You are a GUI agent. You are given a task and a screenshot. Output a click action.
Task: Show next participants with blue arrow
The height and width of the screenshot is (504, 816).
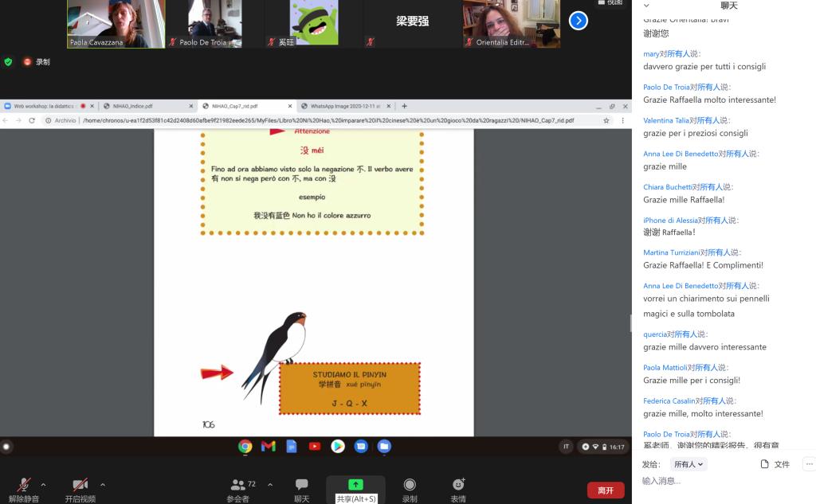pos(579,21)
